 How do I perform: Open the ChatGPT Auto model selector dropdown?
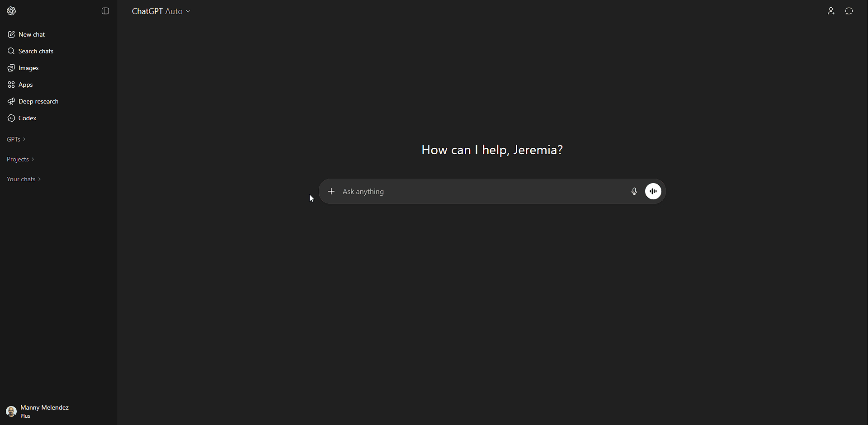pyautogui.click(x=161, y=11)
